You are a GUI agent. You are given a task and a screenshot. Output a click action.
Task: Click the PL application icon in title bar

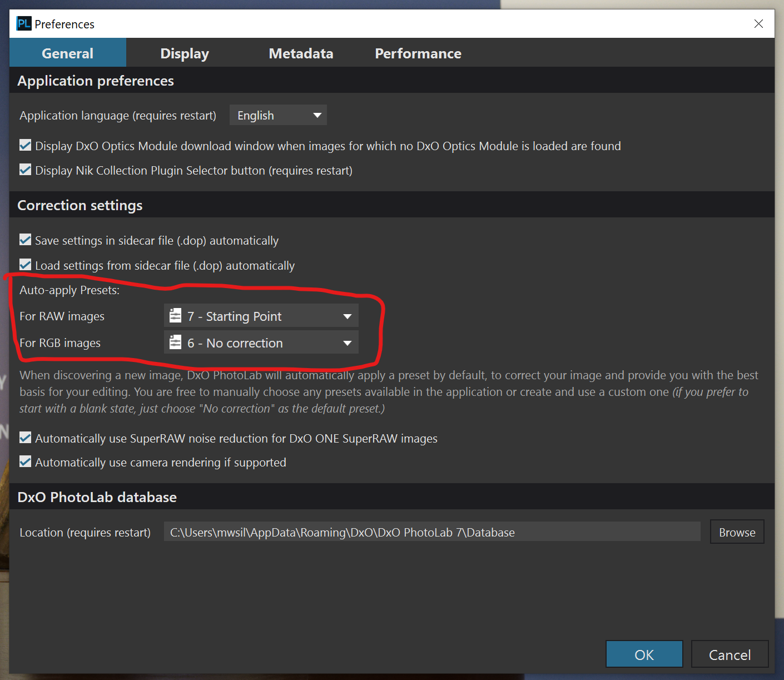coord(24,24)
